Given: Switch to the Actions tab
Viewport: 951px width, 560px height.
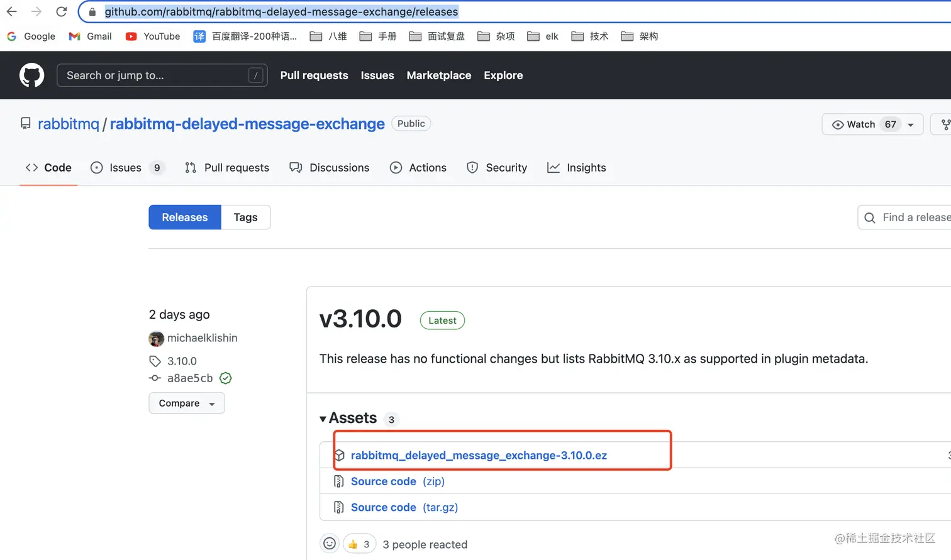Looking at the screenshot, I should [418, 168].
